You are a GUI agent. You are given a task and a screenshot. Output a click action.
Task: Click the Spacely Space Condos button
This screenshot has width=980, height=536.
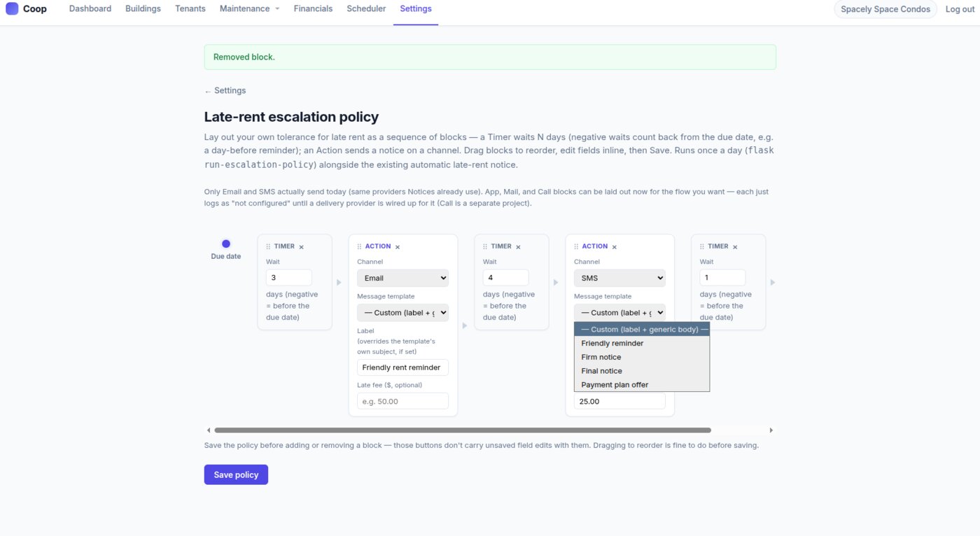[x=885, y=9]
